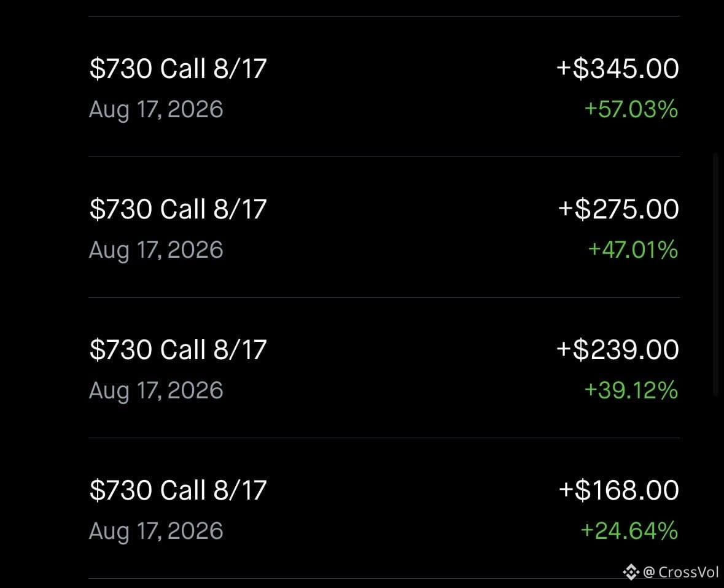Image resolution: width=724 pixels, height=588 pixels.
Task: Click the divider line below the +24.64% trade
Action: coord(384,578)
